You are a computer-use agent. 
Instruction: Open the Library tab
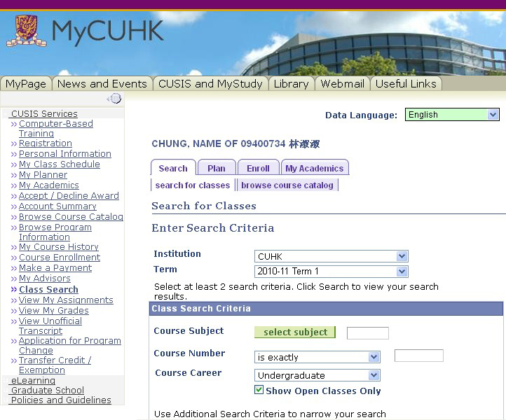click(x=292, y=84)
